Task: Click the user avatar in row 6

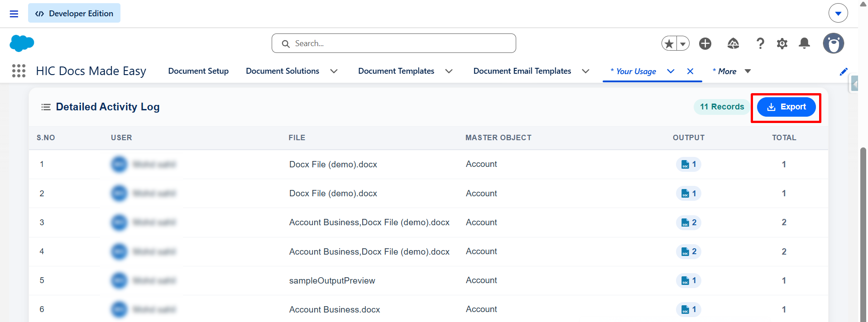Action: 119,309
